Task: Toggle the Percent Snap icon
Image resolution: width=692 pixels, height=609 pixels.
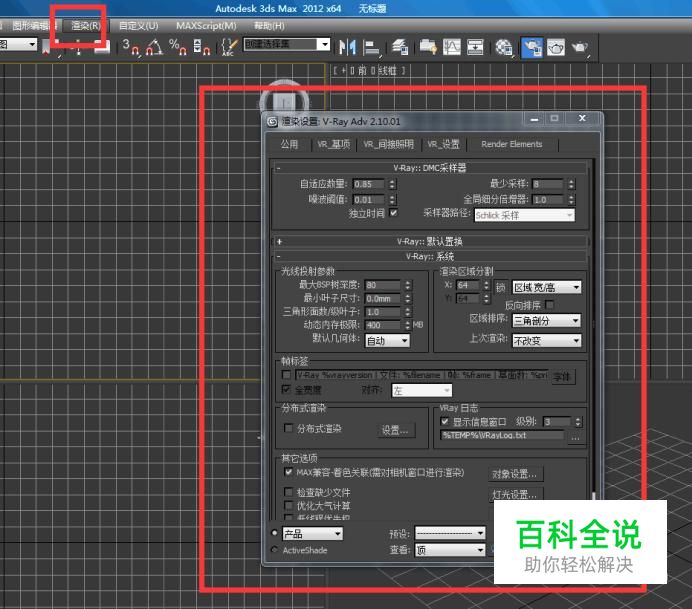Action: [178, 47]
